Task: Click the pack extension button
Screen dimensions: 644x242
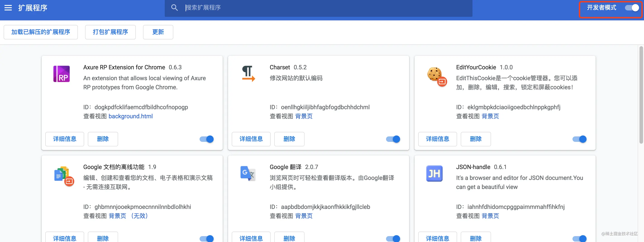Action: click(x=110, y=32)
